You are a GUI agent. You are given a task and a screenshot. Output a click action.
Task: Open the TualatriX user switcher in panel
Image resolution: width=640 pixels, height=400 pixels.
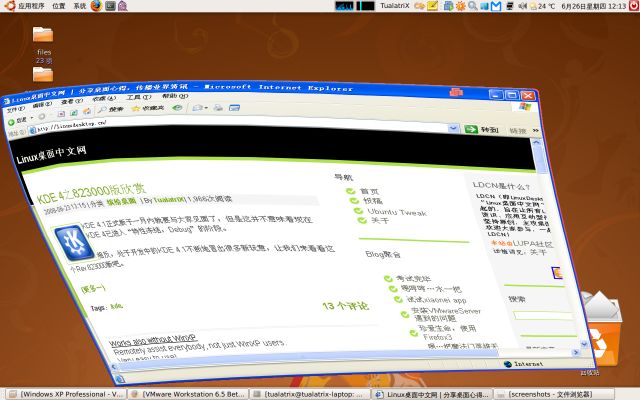point(394,6)
